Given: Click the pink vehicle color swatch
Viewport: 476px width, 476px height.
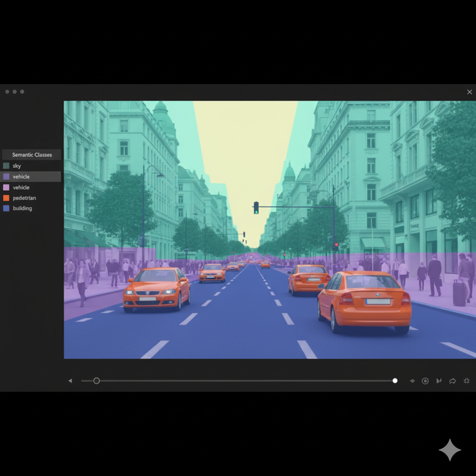Looking at the screenshot, I should [x=6, y=187].
